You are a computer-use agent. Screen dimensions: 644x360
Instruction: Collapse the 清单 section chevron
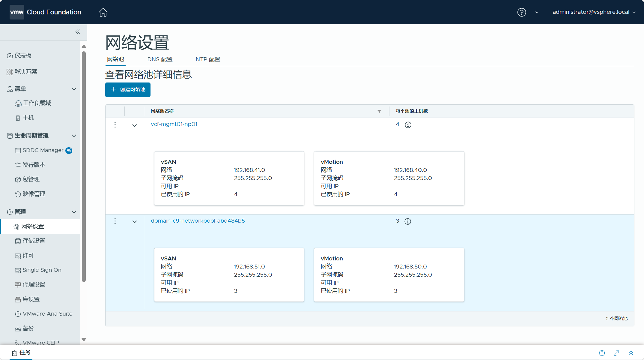click(x=74, y=89)
